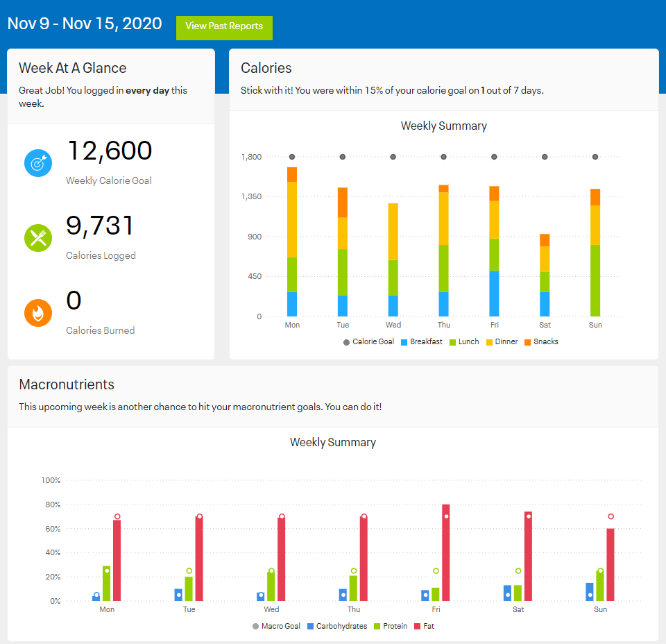
Task: Click Sunday's green lunch bar segment
Action: [595, 281]
